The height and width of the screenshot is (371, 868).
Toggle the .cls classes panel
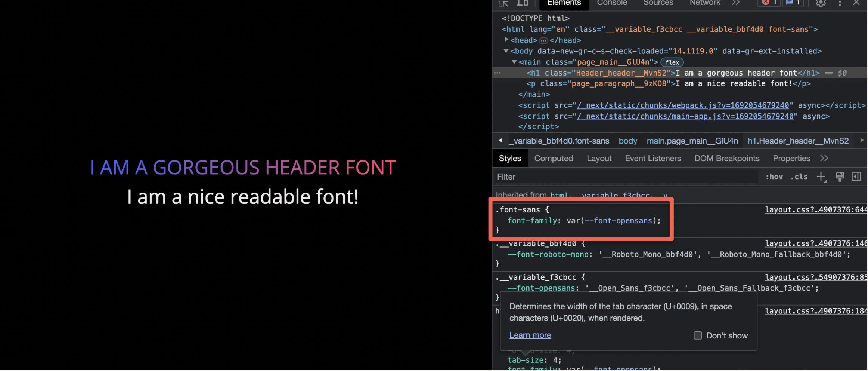coord(799,177)
